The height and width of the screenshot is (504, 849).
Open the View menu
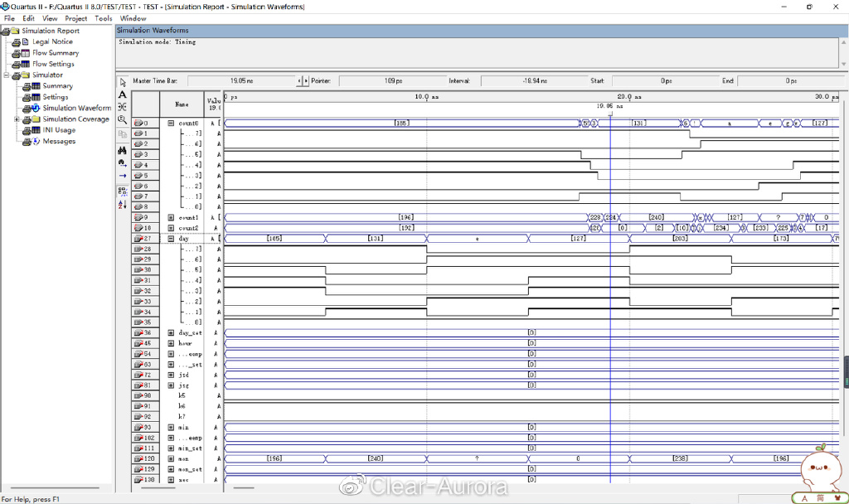pyautogui.click(x=50, y=18)
